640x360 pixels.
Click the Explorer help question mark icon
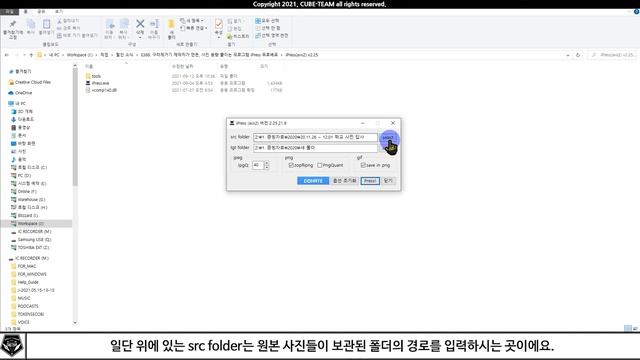pos(636,12)
